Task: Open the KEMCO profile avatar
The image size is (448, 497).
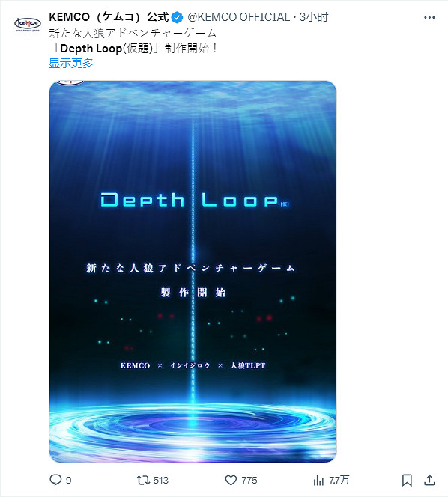Action: pyautogui.click(x=28, y=25)
